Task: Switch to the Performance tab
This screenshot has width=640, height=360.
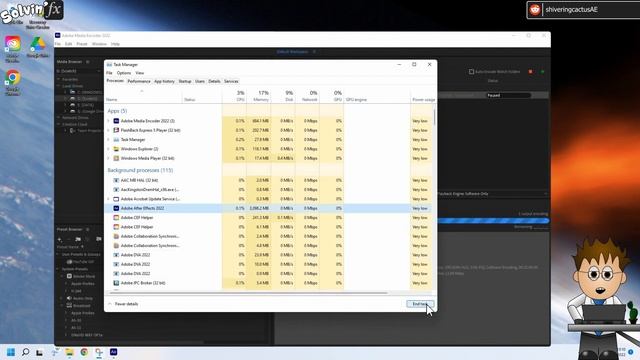Action: click(x=139, y=81)
